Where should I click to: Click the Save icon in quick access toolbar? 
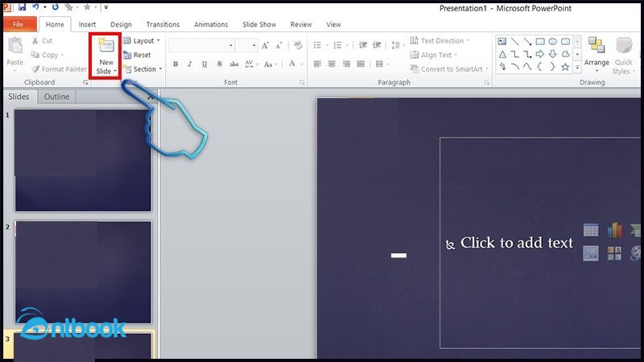coord(23,7)
